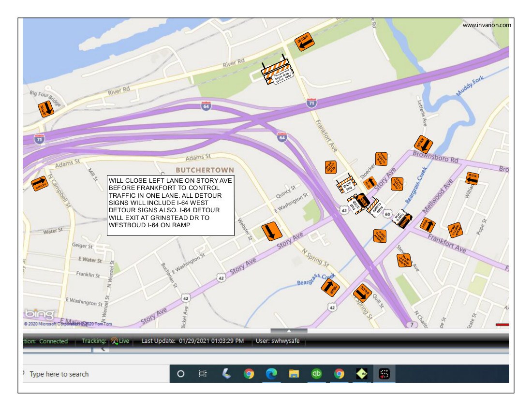Click the Road Closed Ahead sign near Pope St
The width and height of the screenshot is (532, 411).
[x=455, y=230]
